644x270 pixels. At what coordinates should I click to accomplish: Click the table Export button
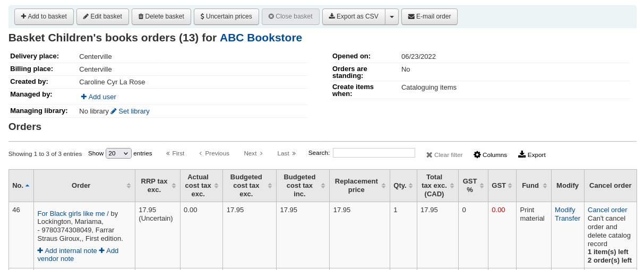pyautogui.click(x=532, y=155)
